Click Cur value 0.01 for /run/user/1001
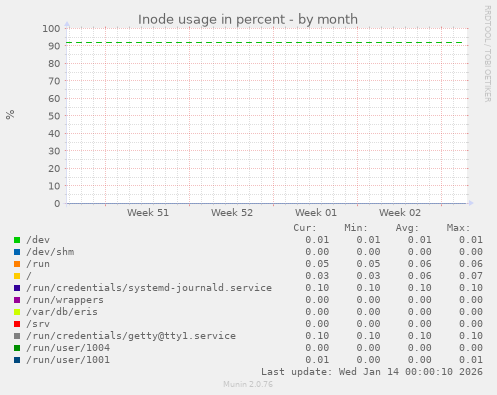Viewport: 497px width, 395px height. (317, 360)
